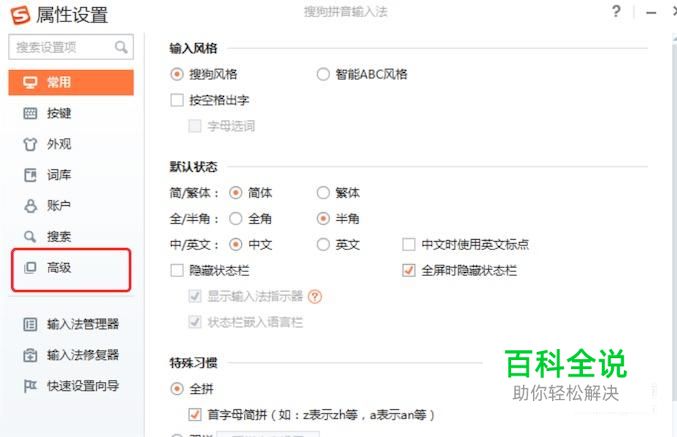
Task: Click the magnifier icon beside 搜索
Action: (x=30, y=237)
